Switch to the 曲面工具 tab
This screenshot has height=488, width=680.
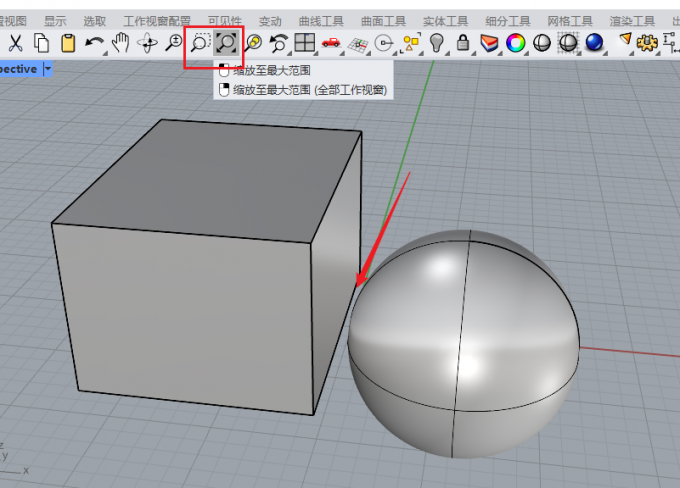[x=383, y=21]
